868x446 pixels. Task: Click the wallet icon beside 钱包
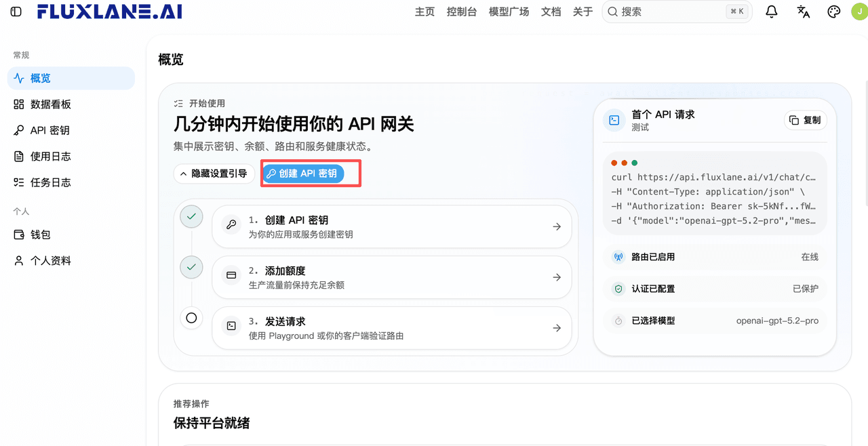pos(19,235)
